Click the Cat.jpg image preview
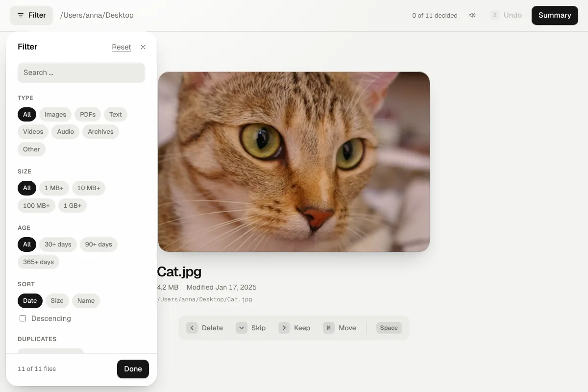 tap(294, 162)
